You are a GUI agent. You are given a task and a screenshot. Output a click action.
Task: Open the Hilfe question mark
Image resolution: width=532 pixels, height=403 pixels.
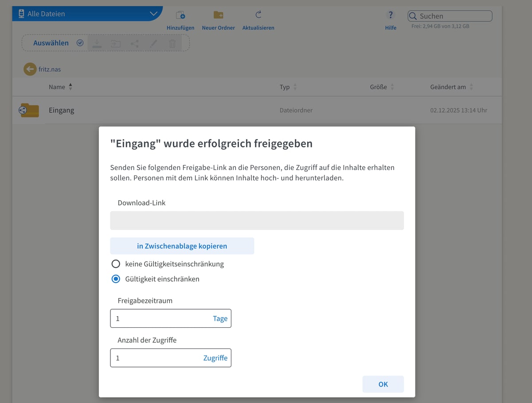point(391,15)
